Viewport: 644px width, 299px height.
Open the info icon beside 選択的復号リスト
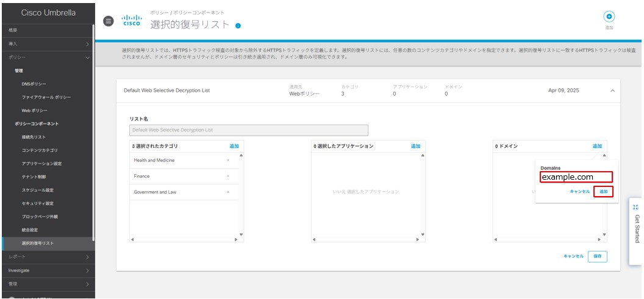[x=238, y=26]
